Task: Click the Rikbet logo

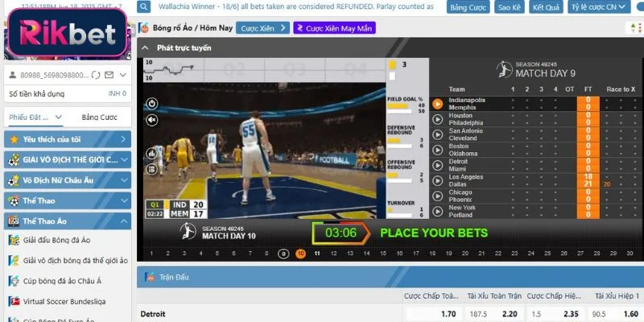Action: [66, 32]
